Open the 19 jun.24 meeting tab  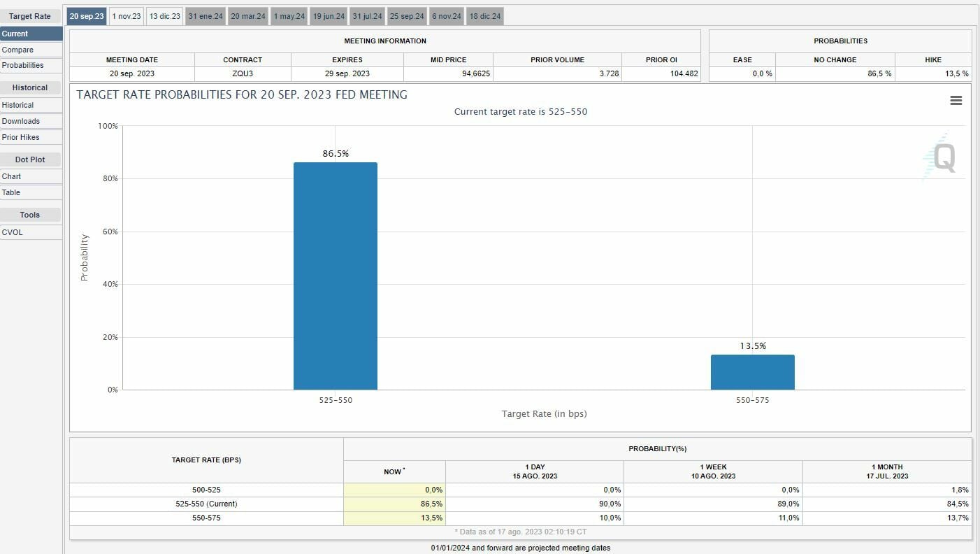(329, 16)
